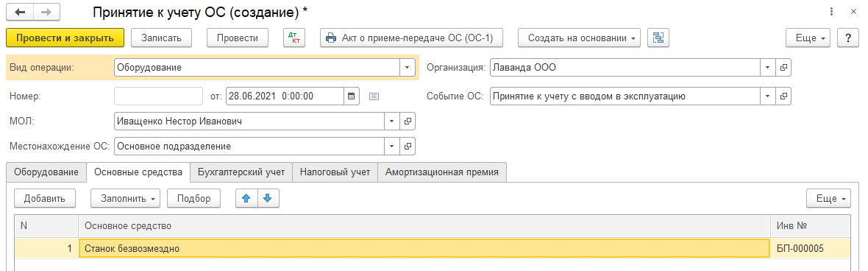
Task: Click the Добавить button
Action: click(45, 198)
